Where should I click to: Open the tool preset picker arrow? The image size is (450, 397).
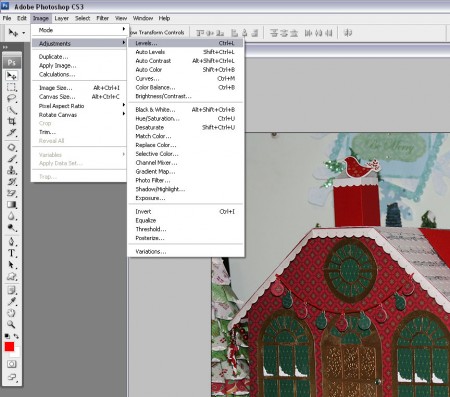pos(23,33)
